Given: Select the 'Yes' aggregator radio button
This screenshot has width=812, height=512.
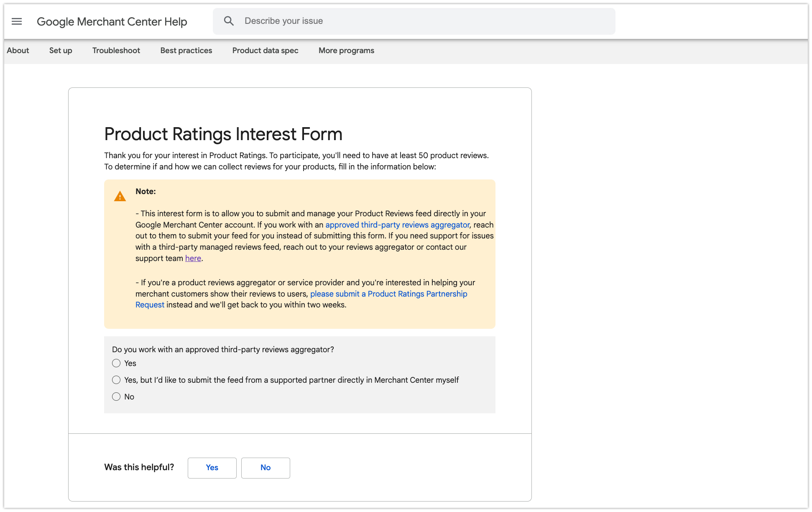Looking at the screenshot, I should point(116,363).
